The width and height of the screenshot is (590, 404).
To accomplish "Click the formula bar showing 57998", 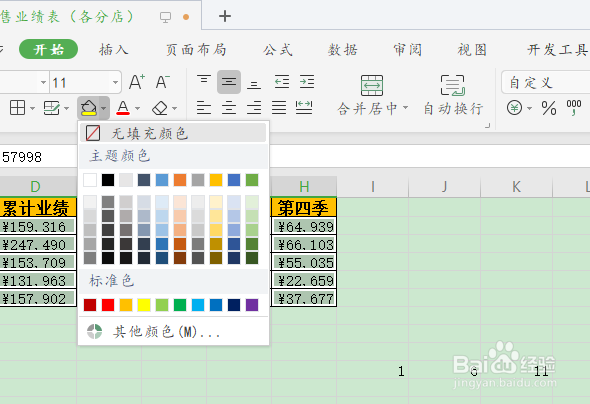I will point(295,156).
